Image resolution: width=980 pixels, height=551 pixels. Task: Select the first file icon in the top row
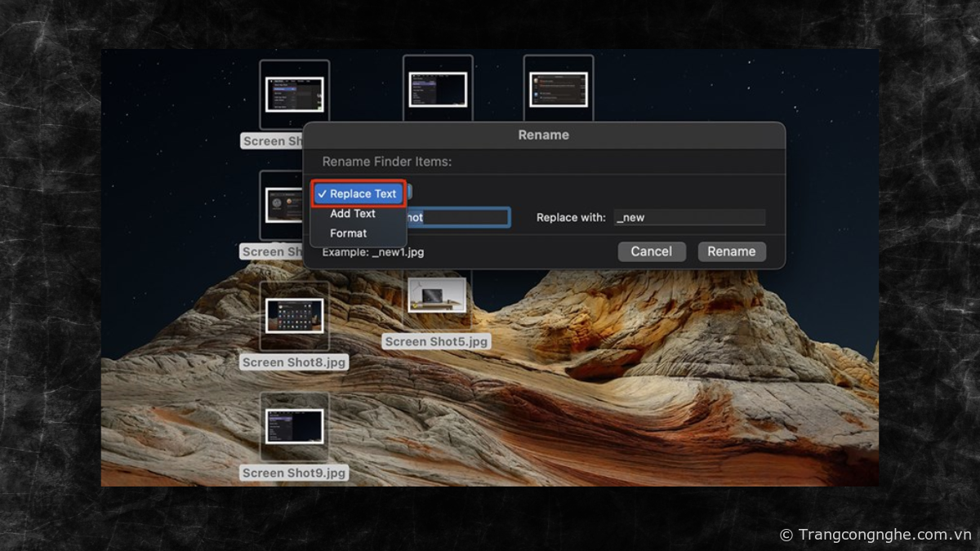(x=294, y=94)
